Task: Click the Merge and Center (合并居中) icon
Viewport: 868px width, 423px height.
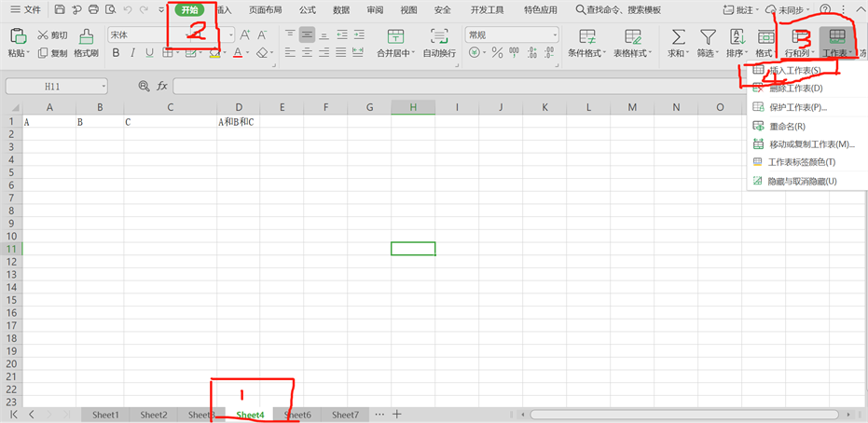Action: pyautogui.click(x=395, y=36)
